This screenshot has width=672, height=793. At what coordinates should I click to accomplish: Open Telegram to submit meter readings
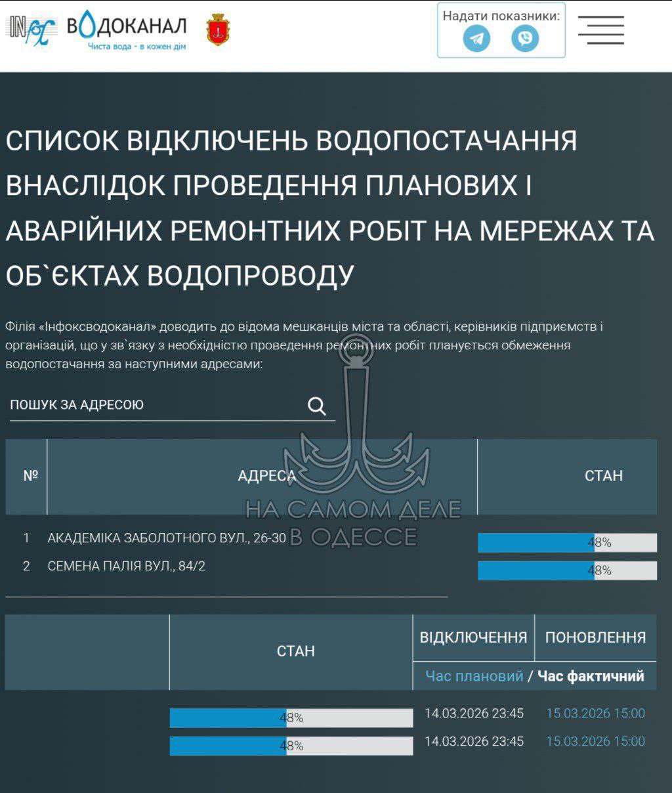tap(476, 39)
